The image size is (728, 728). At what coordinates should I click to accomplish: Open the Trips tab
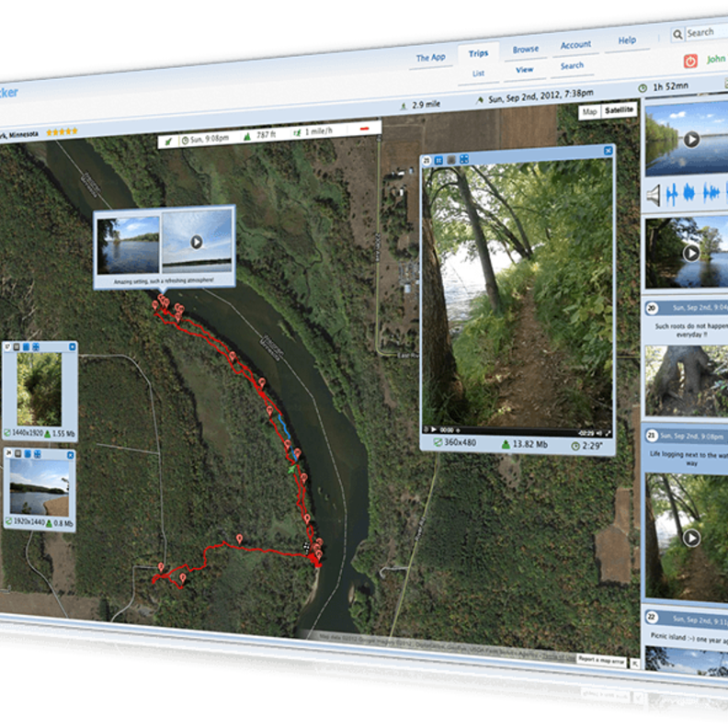click(x=478, y=54)
